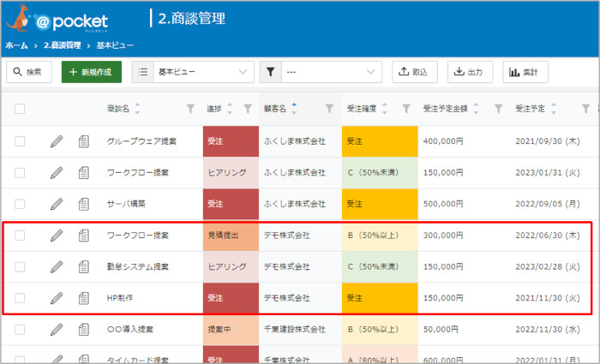Check the ふくしま株式会社 ワークフロー提案 checkbox

(20, 173)
